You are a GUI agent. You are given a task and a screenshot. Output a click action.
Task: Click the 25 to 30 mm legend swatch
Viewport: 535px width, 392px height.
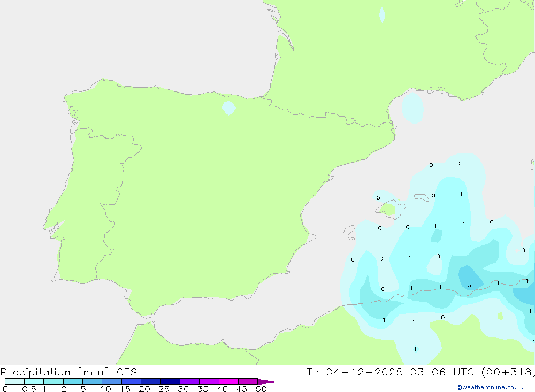(x=170, y=381)
